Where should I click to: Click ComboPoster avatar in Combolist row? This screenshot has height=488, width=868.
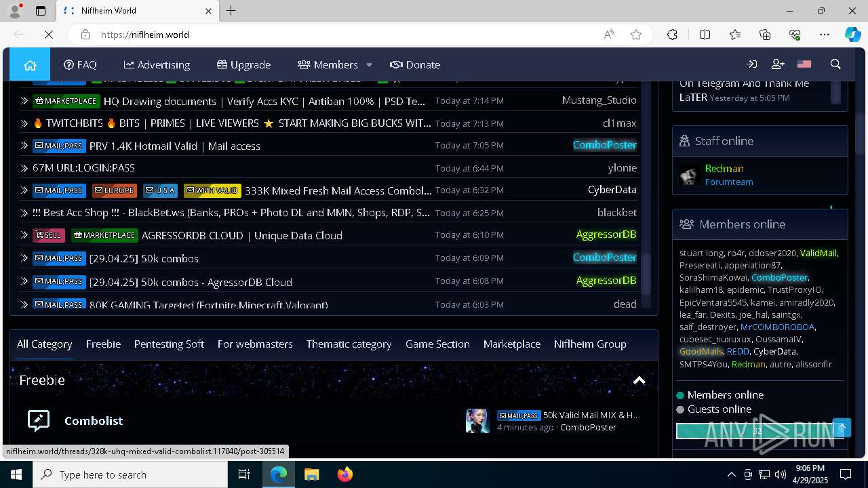pos(477,421)
